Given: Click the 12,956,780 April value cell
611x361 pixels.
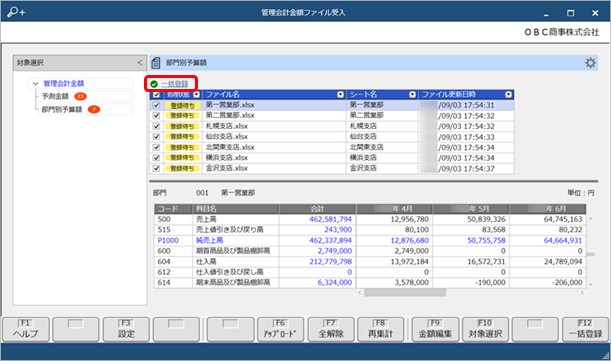Looking at the screenshot, I should coord(394,219).
